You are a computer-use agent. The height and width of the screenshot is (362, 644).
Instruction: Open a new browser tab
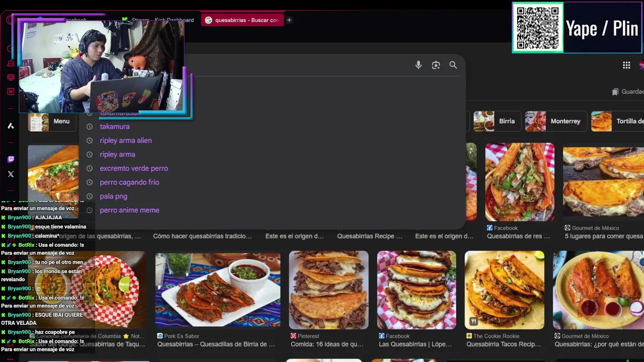tap(289, 20)
